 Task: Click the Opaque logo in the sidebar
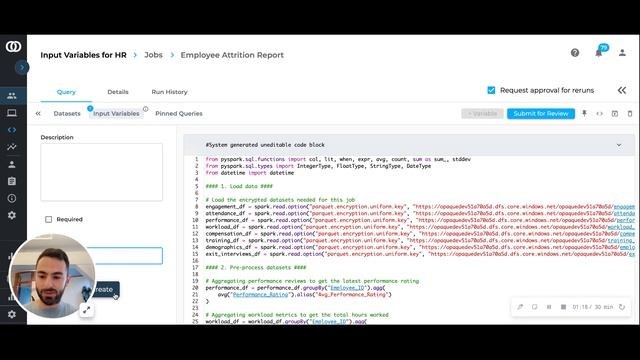pyautogui.click(x=13, y=47)
